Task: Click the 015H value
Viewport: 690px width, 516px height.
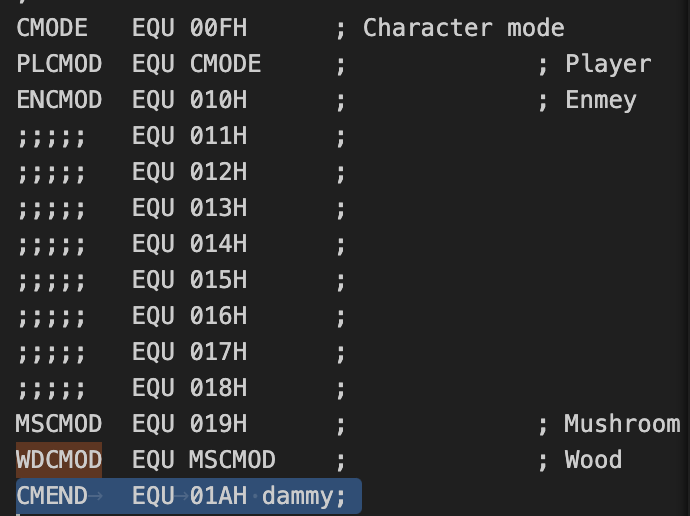Action: click(218, 280)
